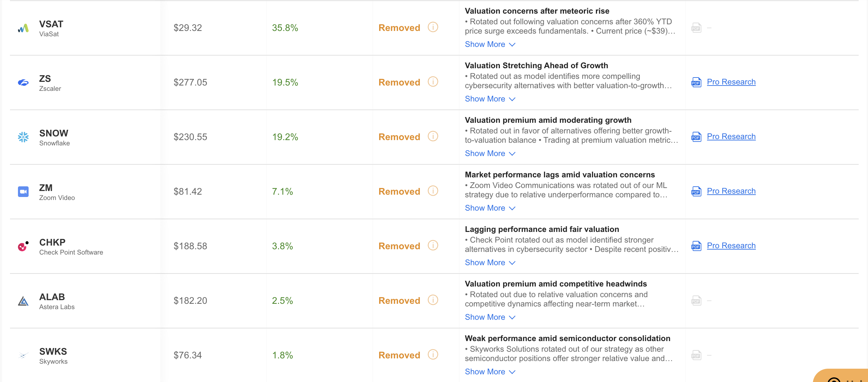
Task: Click the Snowflake snowflake logo
Action: click(x=23, y=137)
